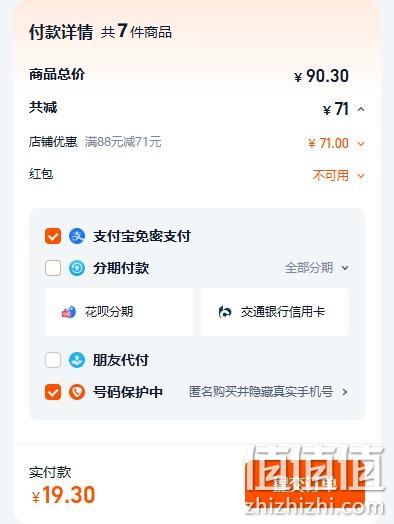Check the 分期付款 checkbox

pyautogui.click(x=53, y=268)
